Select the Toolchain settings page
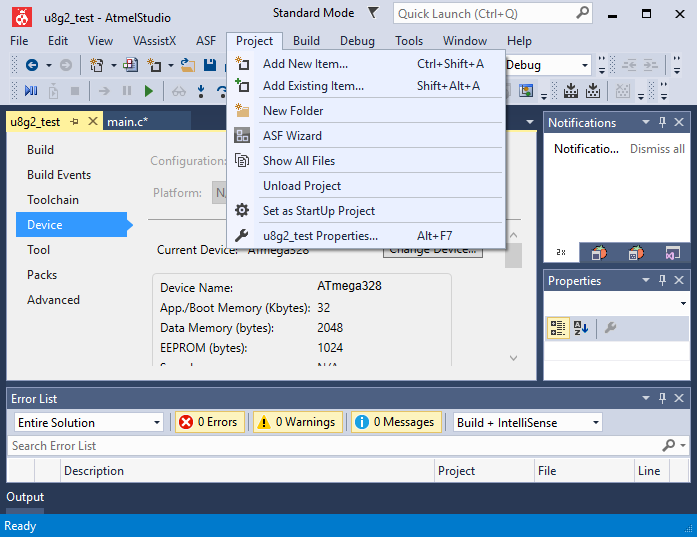Viewport: 697px width, 537px height. click(x=53, y=200)
